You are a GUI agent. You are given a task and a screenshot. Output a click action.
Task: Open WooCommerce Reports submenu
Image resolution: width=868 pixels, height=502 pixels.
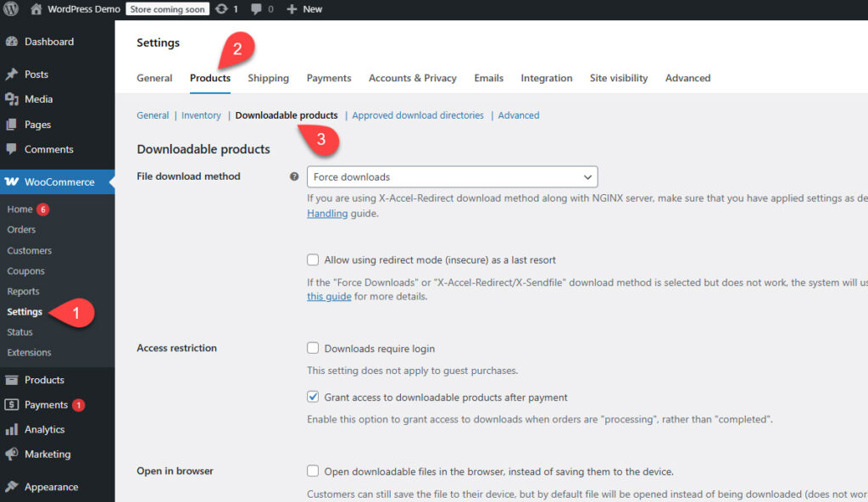[x=23, y=292]
